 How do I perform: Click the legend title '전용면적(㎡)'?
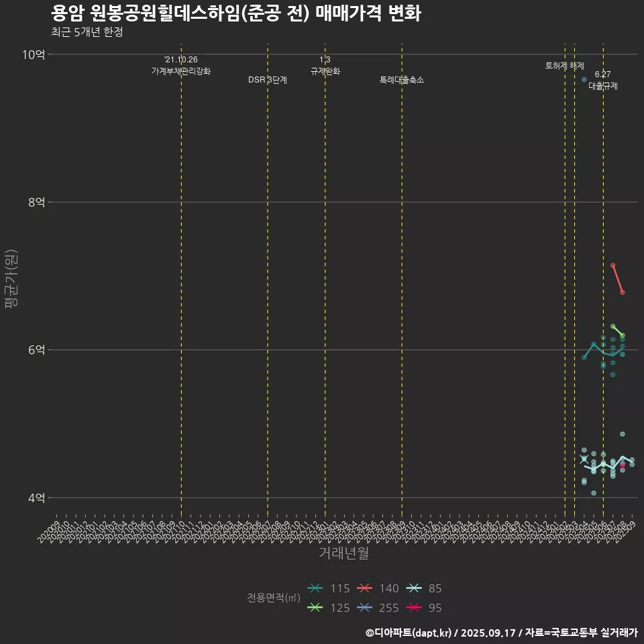pyautogui.click(x=274, y=598)
